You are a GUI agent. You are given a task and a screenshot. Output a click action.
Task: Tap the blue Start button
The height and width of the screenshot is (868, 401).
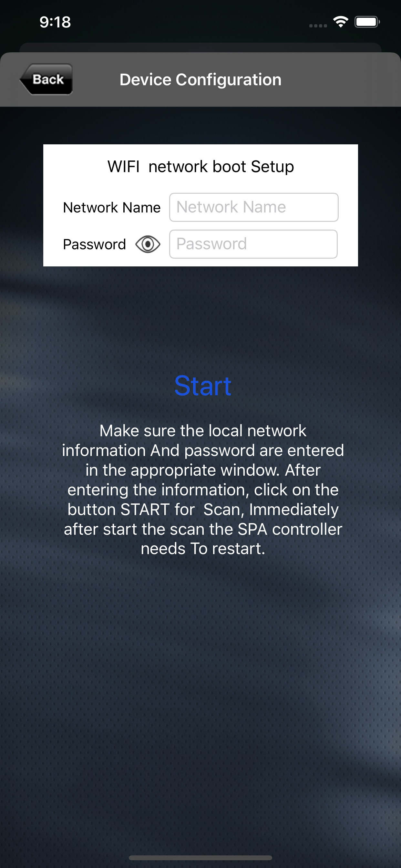point(203,386)
